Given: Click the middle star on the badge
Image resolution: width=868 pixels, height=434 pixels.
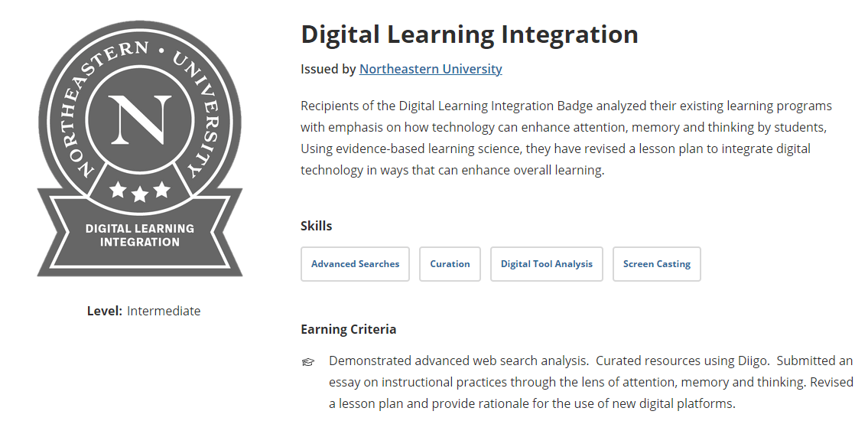Looking at the screenshot, I should pyautogui.click(x=140, y=194).
